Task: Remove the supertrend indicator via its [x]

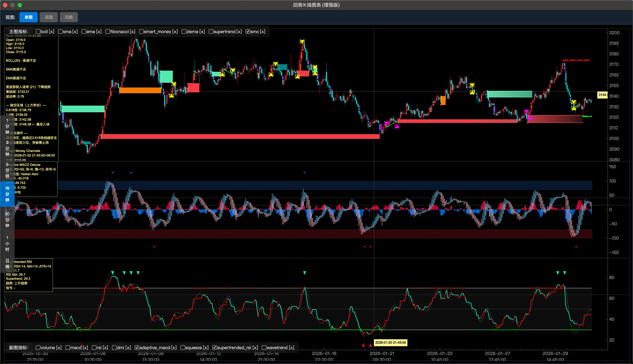Action: point(239,31)
